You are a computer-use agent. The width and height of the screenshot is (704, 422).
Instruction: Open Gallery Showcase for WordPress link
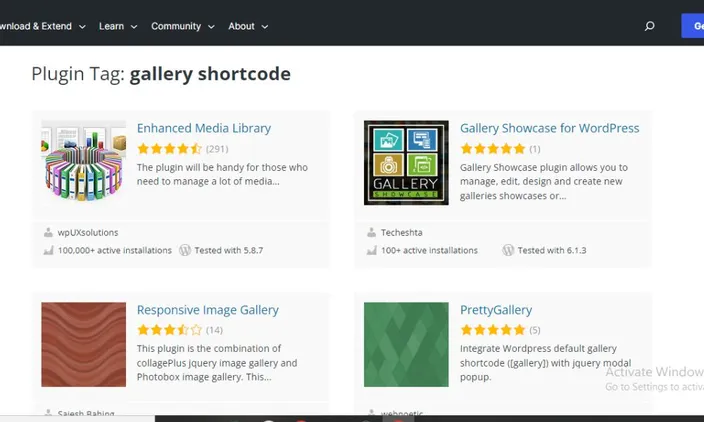point(550,128)
